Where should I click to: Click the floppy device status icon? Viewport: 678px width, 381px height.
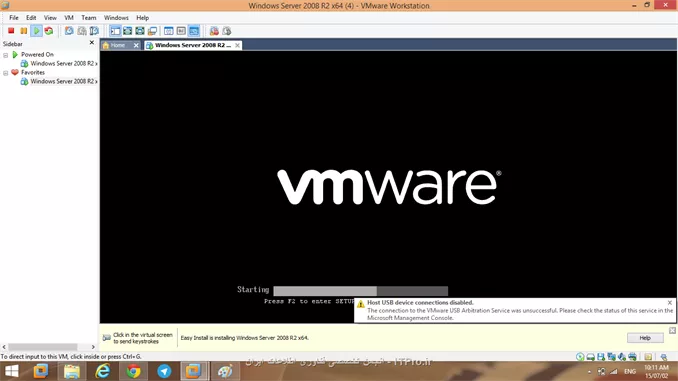click(601, 357)
